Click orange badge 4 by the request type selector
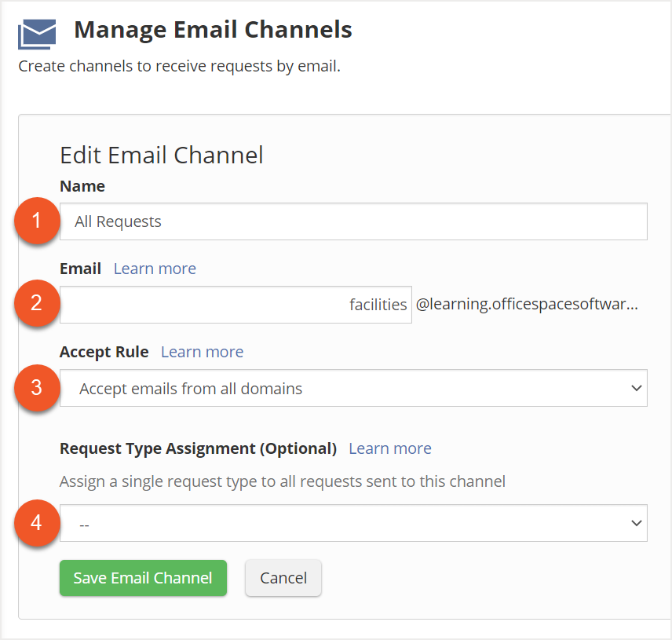The height and width of the screenshot is (640, 672). [36, 523]
